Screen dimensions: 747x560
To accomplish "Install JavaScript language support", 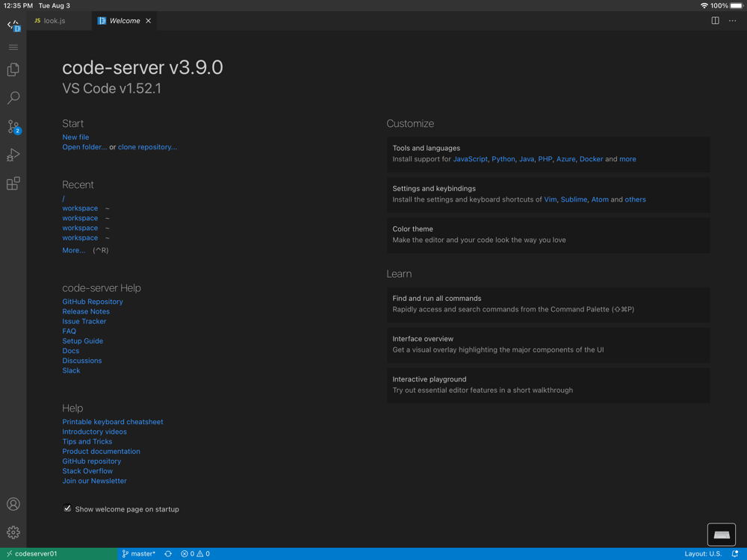I will pos(470,159).
